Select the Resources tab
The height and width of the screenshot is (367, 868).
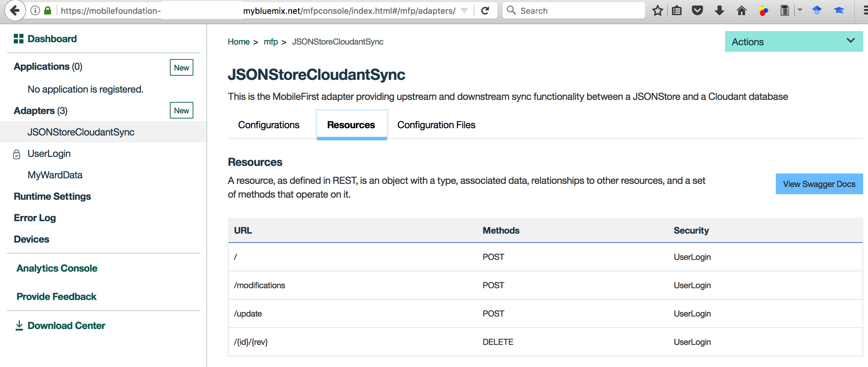(x=351, y=125)
